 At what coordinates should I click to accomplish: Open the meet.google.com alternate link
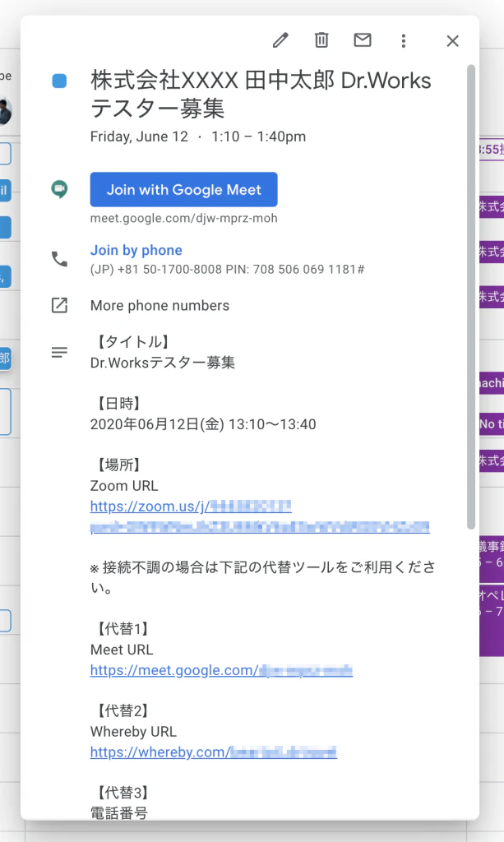[x=221, y=670]
